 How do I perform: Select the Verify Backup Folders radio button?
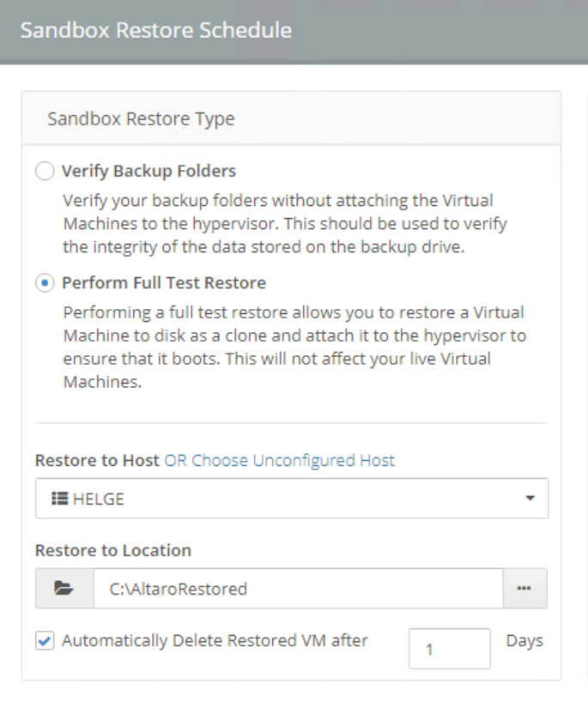coord(44,171)
